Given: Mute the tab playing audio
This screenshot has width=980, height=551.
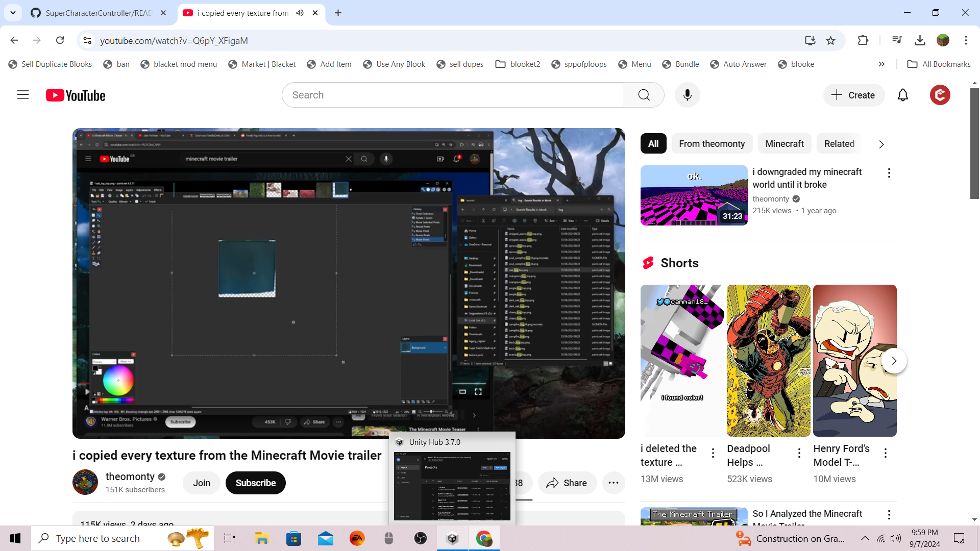Looking at the screenshot, I should point(300,13).
